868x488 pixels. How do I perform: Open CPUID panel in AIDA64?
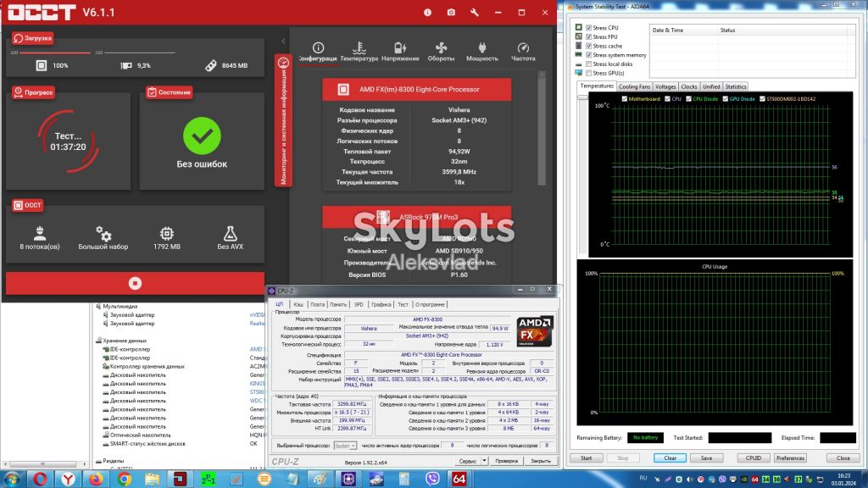[x=754, y=458]
